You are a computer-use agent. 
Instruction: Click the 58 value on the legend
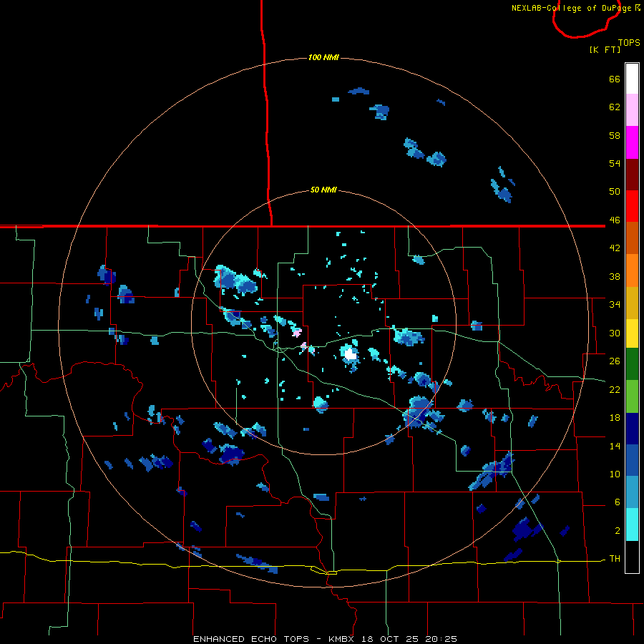click(x=615, y=135)
